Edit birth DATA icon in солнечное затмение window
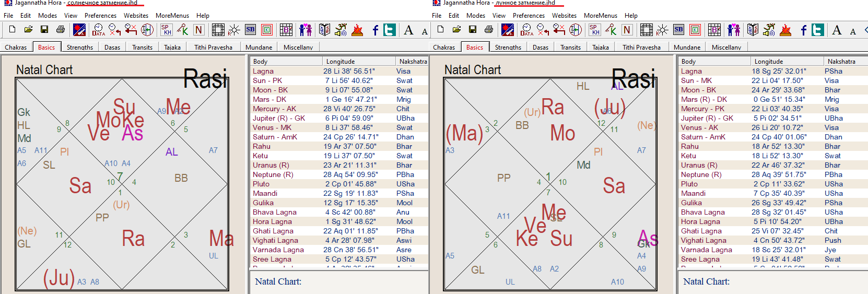868x294 pixels. (x=98, y=30)
